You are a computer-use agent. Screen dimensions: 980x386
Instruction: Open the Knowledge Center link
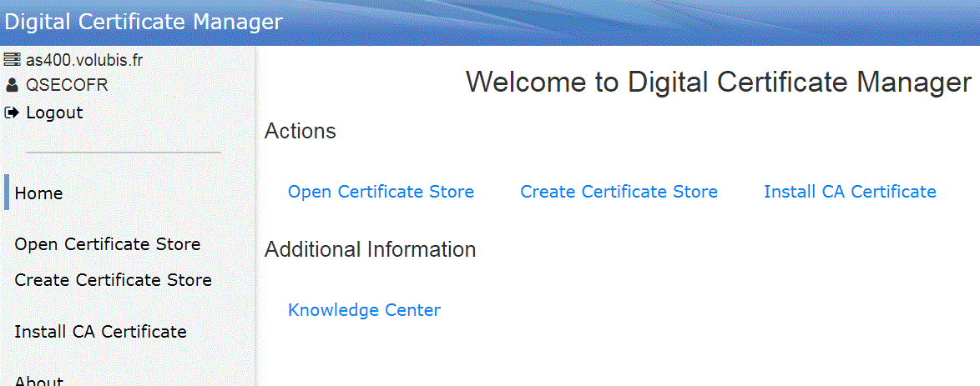365,310
